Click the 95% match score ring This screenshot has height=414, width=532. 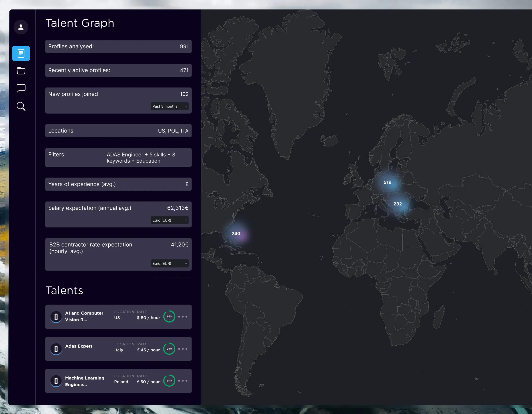coord(169,317)
